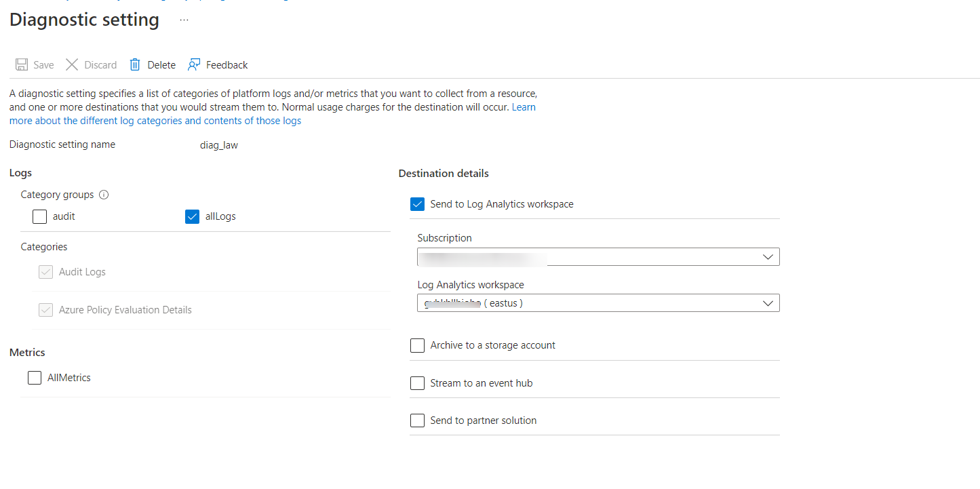Open Feedback using the person icon
980x489 pixels.
(193, 64)
